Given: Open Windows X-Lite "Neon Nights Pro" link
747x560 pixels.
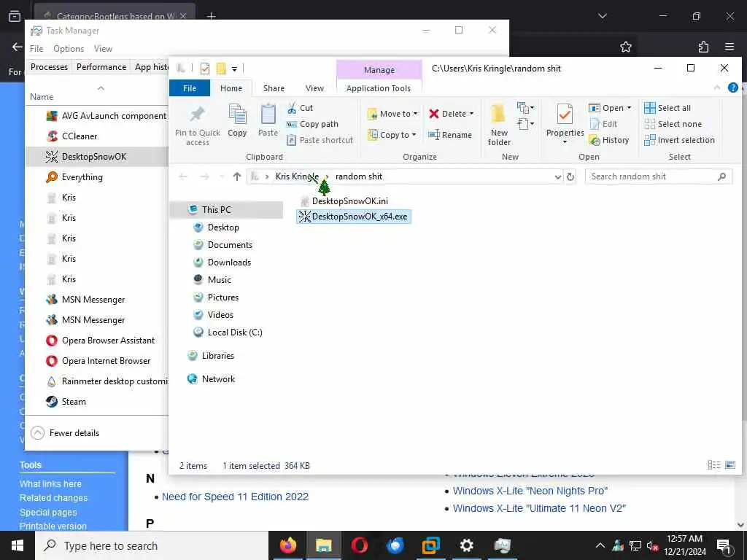Looking at the screenshot, I should 530,491.
